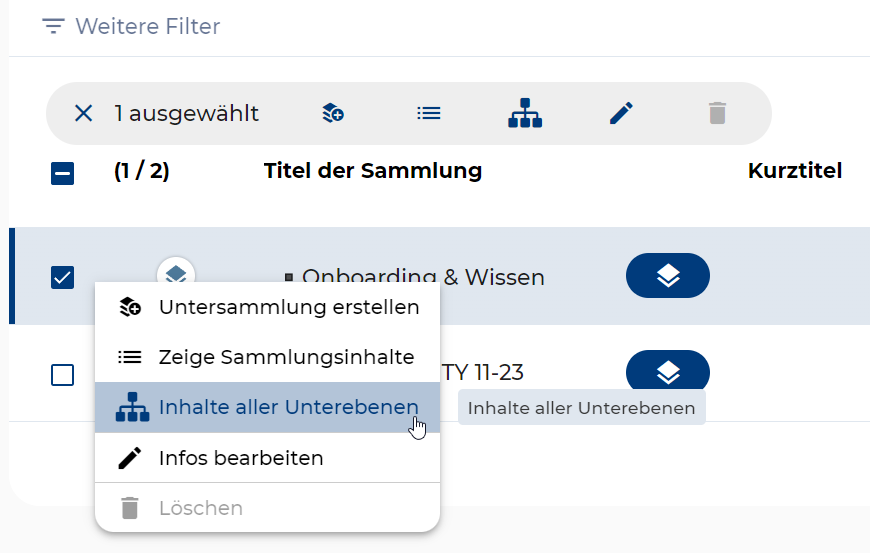Select Zeige Sammlungsinhalte menu entry
The image size is (870, 553).
(x=286, y=357)
